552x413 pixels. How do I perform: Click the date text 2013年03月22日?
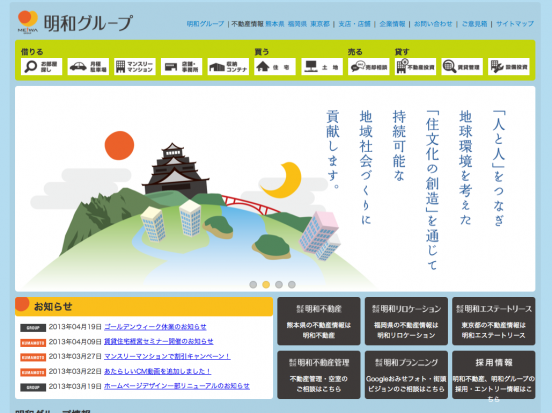click(x=75, y=371)
